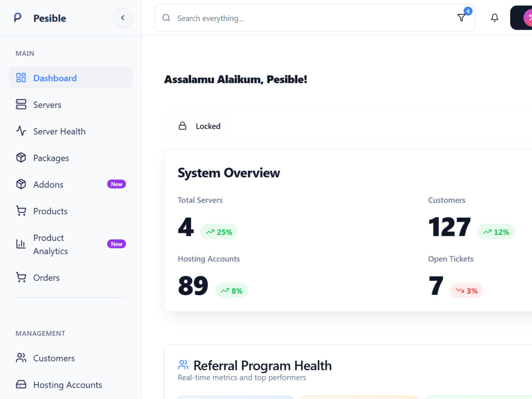Navigate to Packages
Image resolution: width=532 pixels, height=399 pixels.
(71, 157)
